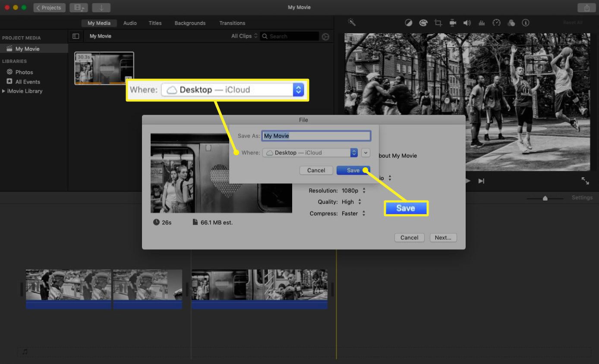Skip to next clip in viewer

point(482,181)
